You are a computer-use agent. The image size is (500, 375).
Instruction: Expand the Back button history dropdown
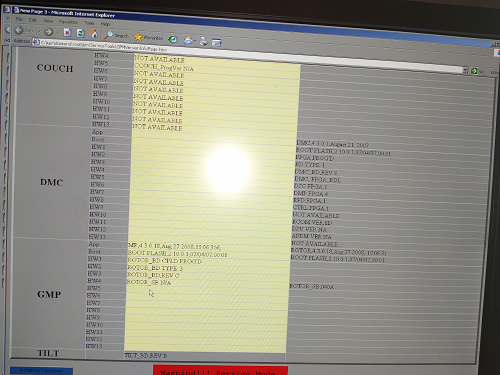point(39,31)
